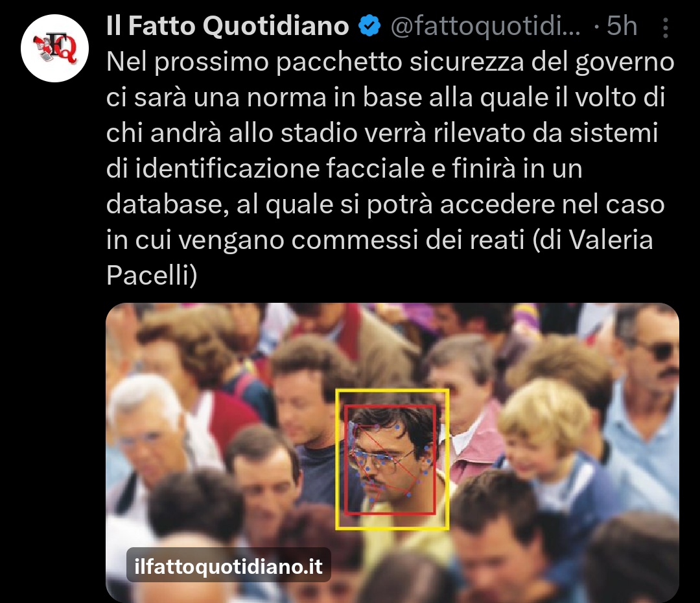
Task: Click the ilfattoquotidiano.it domain label
Action: 229,566
